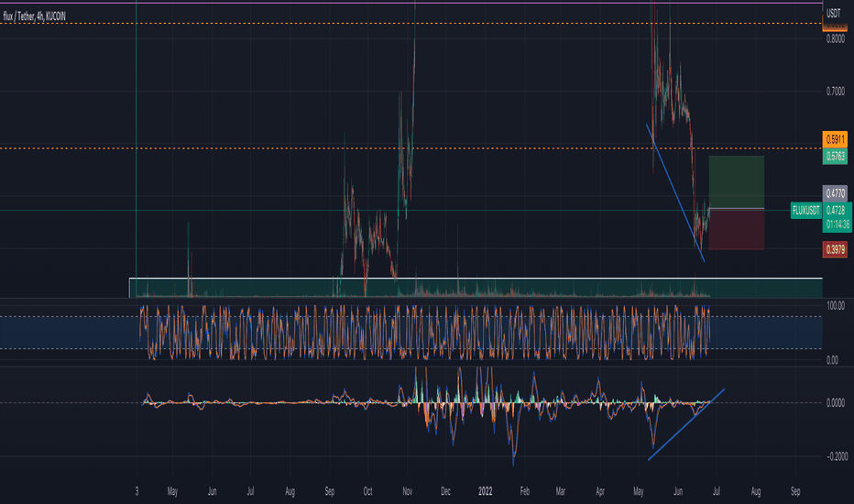
Task: Click the 01:14:36 candle countdown timer
Action: pyautogui.click(x=838, y=225)
